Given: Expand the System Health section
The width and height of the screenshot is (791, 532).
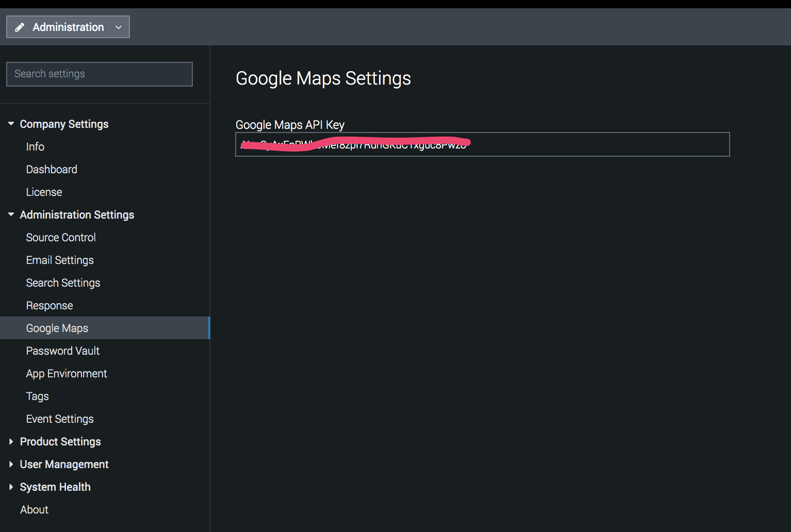Looking at the screenshot, I should click(11, 487).
